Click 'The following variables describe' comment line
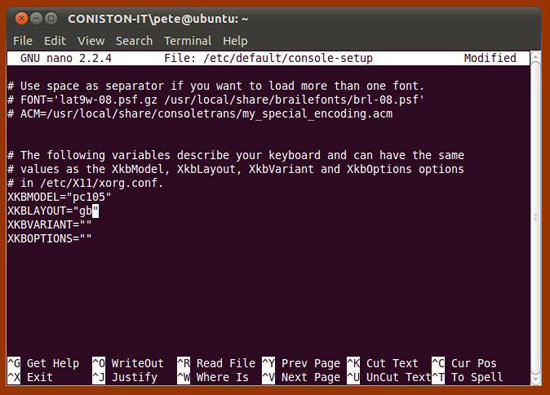Image resolution: width=550 pixels, height=395 pixels. pyautogui.click(x=236, y=155)
